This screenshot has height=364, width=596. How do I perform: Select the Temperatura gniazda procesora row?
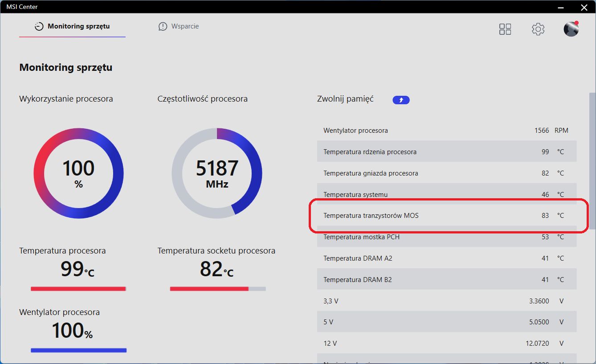coord(447,173)
